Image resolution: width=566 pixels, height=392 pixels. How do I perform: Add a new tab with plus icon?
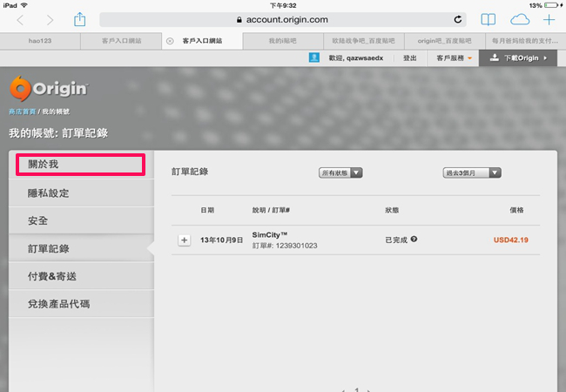(549, 19)
